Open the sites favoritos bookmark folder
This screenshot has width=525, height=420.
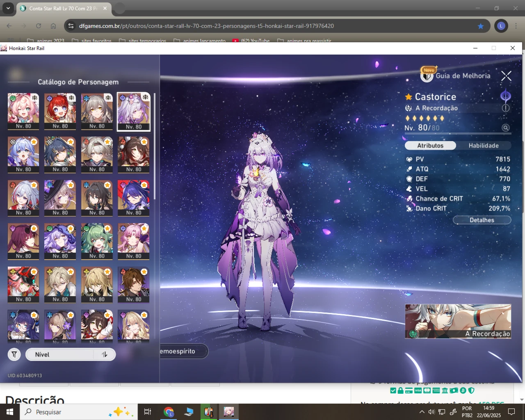coord(91,41)
